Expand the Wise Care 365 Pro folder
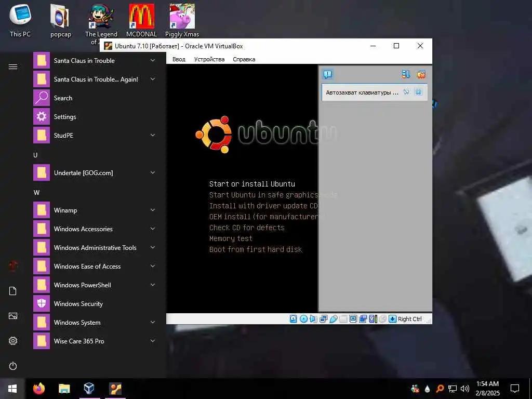 coord(153,341)
